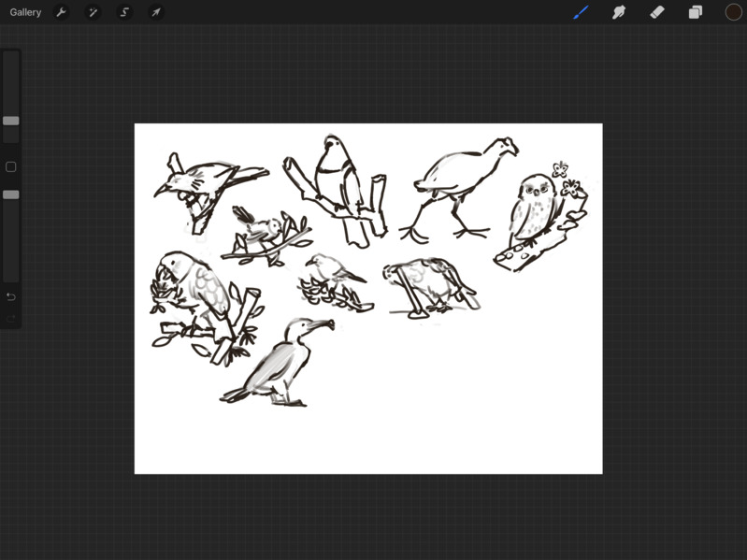Image resolution: width=747 pixels, height=560 pixels.
Task: Click the redo arrow in sidebar
Action: 11,318
